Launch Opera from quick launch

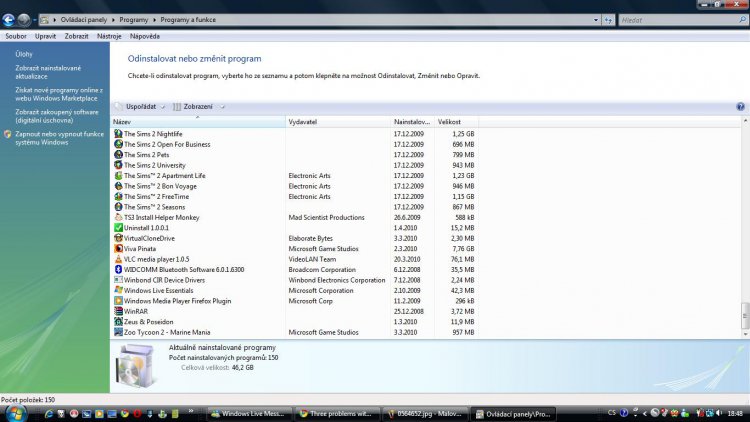point(137,414)
